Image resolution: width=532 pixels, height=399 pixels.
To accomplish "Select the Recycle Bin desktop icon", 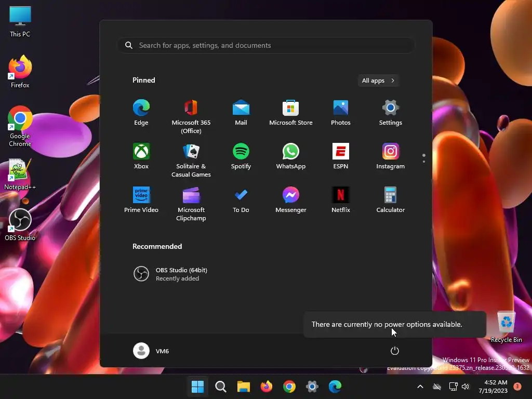I will pyautogui.click(x=506, y=327).
